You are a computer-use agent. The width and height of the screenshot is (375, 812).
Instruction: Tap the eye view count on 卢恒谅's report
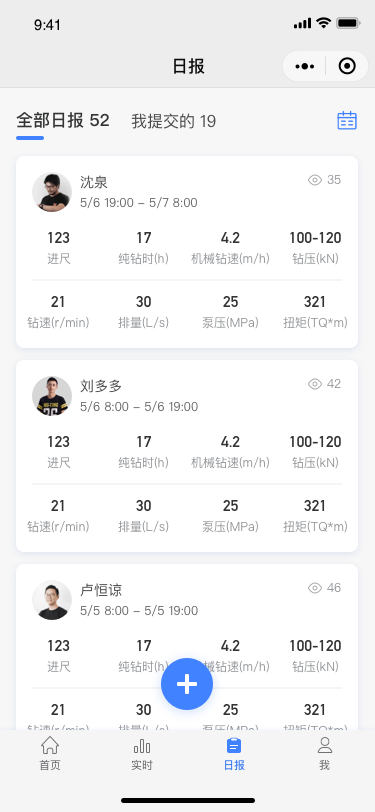(324, 588)
